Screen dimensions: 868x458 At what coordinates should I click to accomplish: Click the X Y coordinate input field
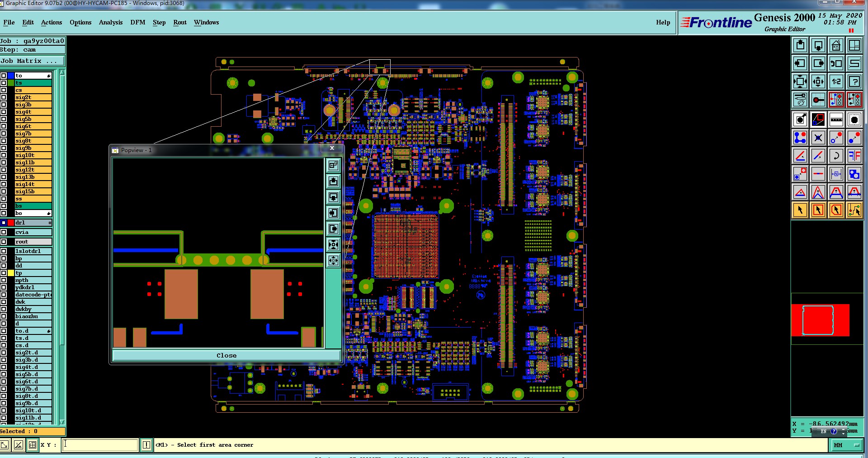point(99,445)
